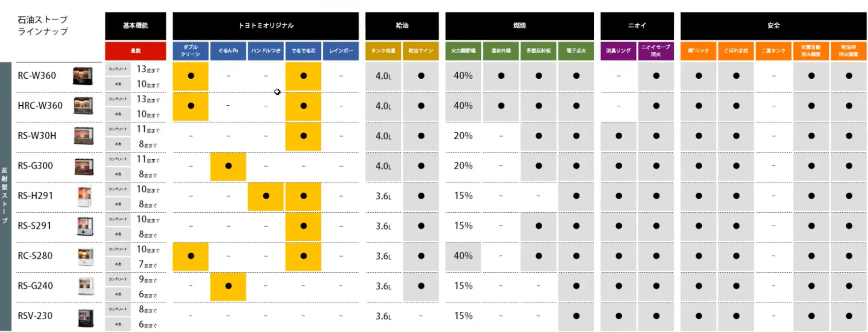The width and height of the screenshot is (868, 332).
Task: Select the 安全 category header
Action: coord(773,26)
